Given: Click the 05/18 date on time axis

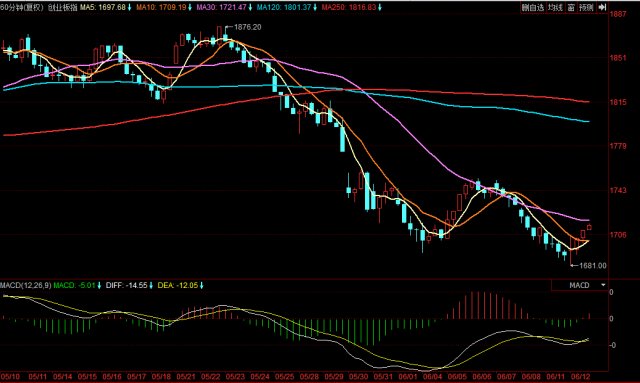Looking at the screenshot, I should click(x=161, y=376).
